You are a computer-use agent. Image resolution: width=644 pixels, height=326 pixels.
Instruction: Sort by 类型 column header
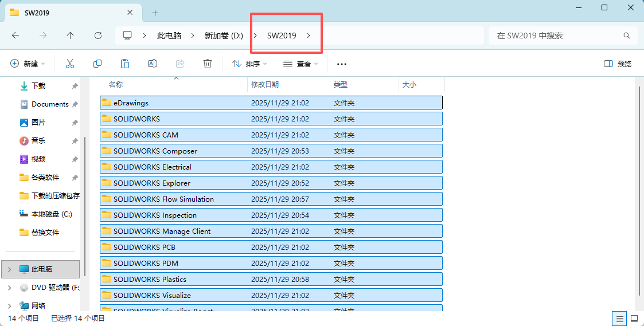pos(364,85)
